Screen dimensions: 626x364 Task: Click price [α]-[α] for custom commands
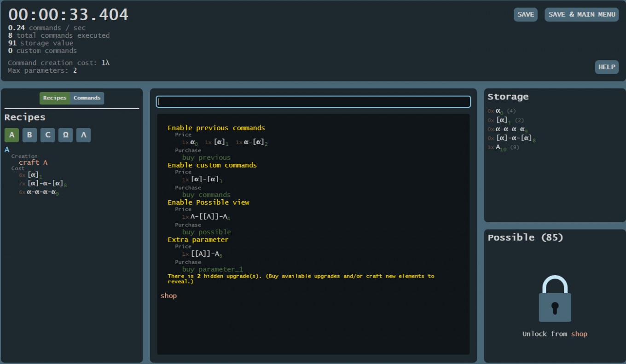coord(203,179)
